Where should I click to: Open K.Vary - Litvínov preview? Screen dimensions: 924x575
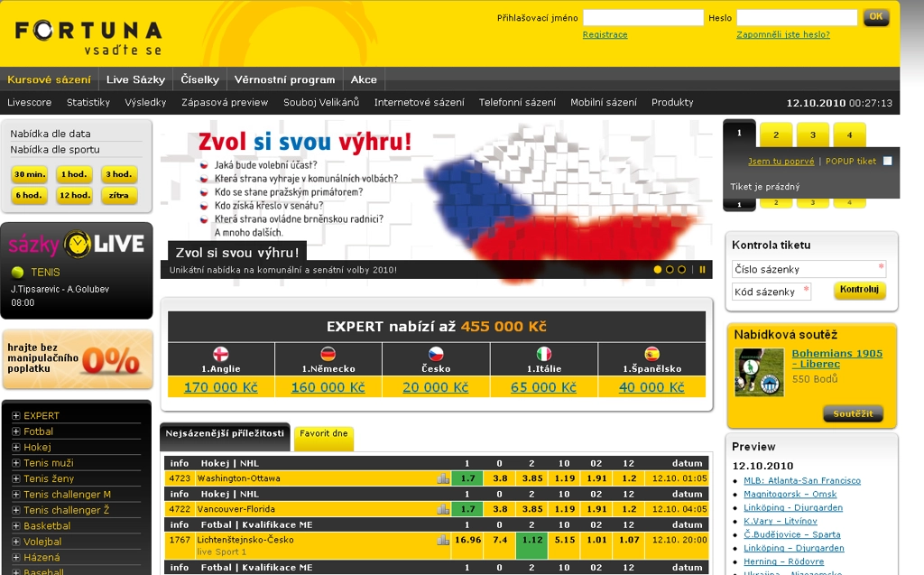[x=781, y=522]
